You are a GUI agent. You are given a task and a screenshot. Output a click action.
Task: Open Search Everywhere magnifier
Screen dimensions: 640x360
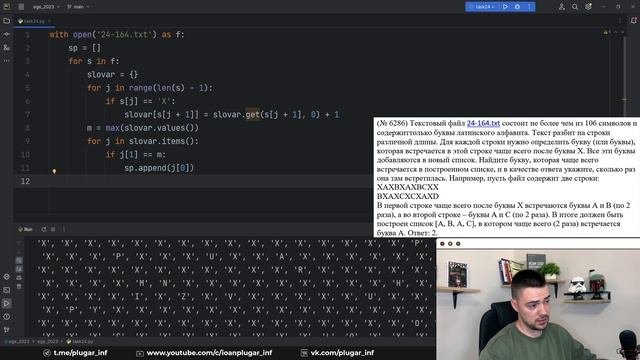tap(575, 7)
